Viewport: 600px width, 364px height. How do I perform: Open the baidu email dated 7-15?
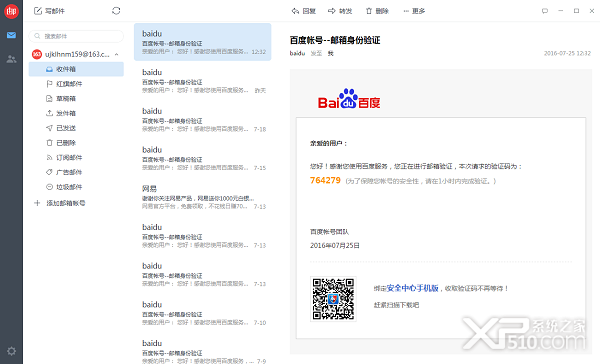[x=202, y=158]
